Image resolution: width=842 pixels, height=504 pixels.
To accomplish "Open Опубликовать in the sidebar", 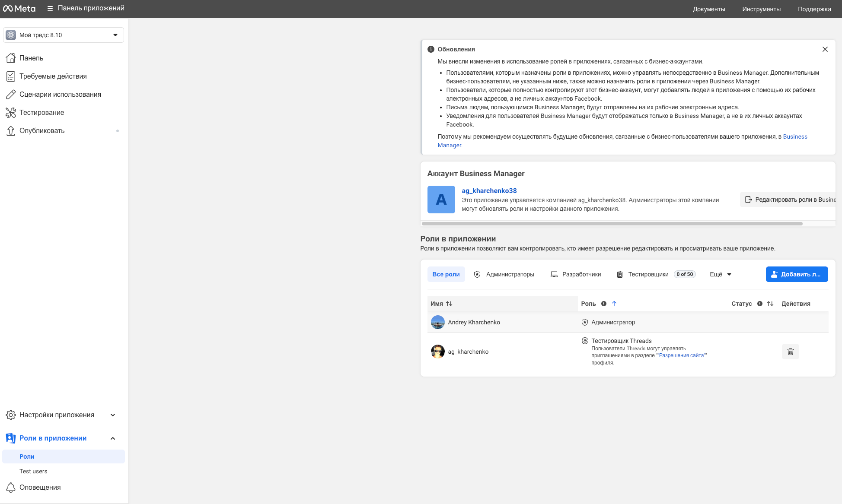I will tap(63, 130).
